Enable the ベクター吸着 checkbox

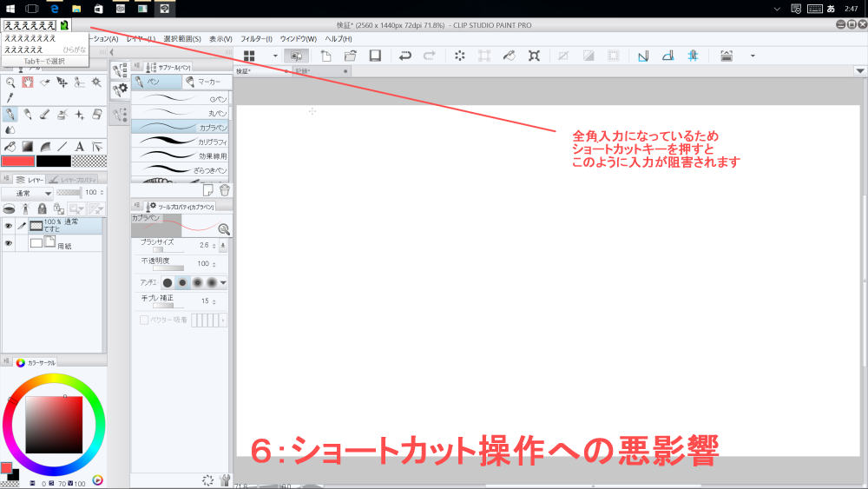tap(144, 320)
